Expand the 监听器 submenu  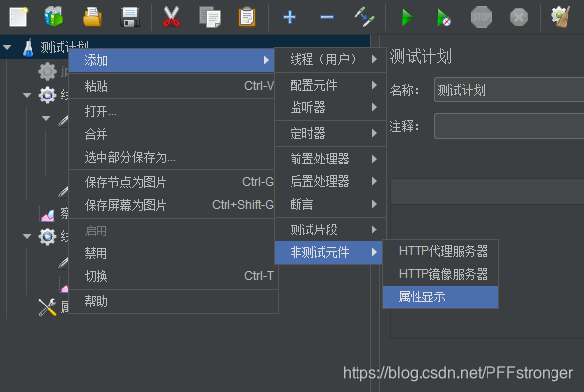point(330,107)
